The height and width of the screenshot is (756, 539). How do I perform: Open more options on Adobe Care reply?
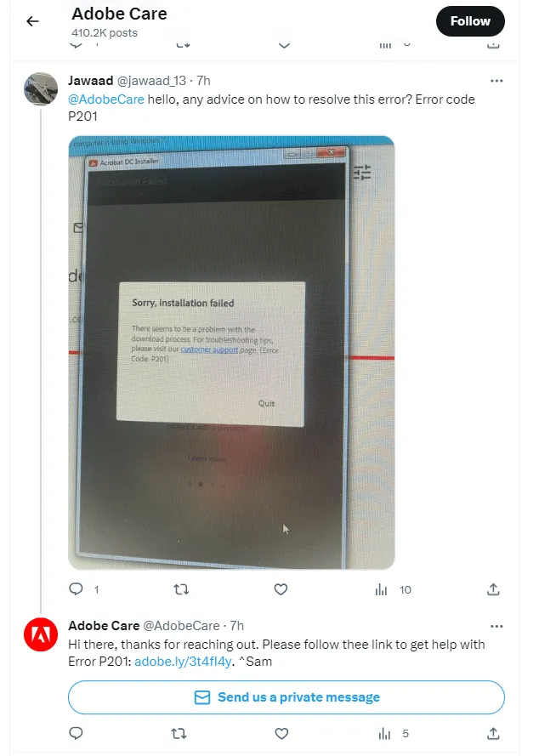(496, 626)
